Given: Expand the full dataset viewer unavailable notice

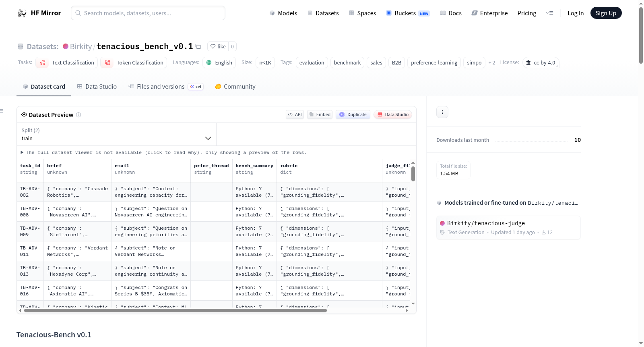Looking at the screenshot, I should (x=163, y=152).
